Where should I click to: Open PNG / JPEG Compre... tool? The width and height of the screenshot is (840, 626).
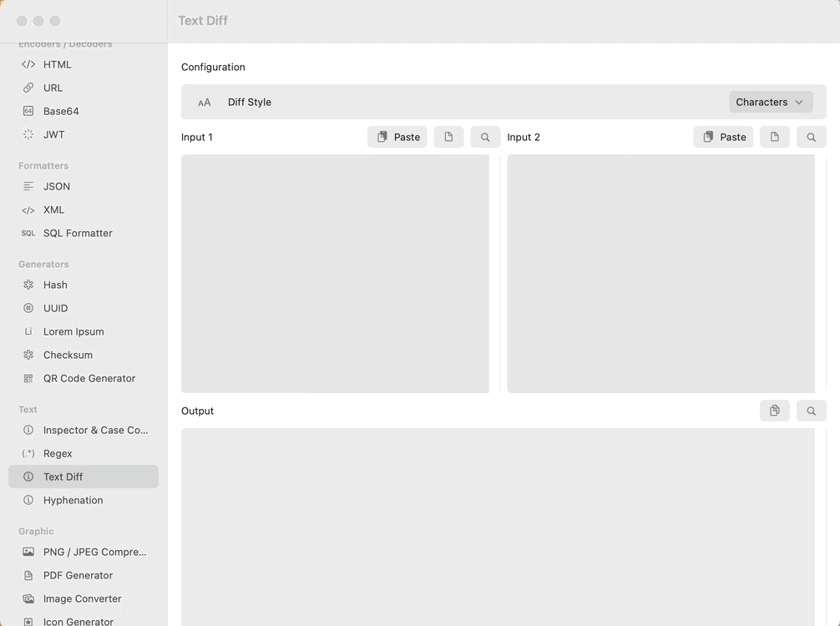click(83, 552)
